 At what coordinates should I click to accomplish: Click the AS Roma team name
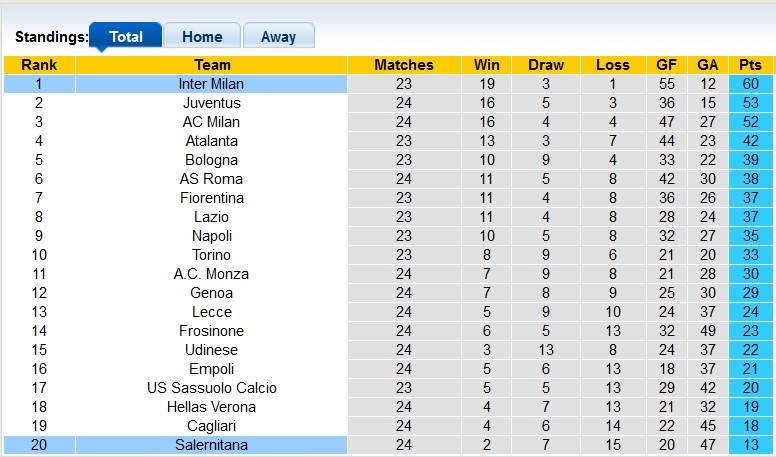point(211,179)
